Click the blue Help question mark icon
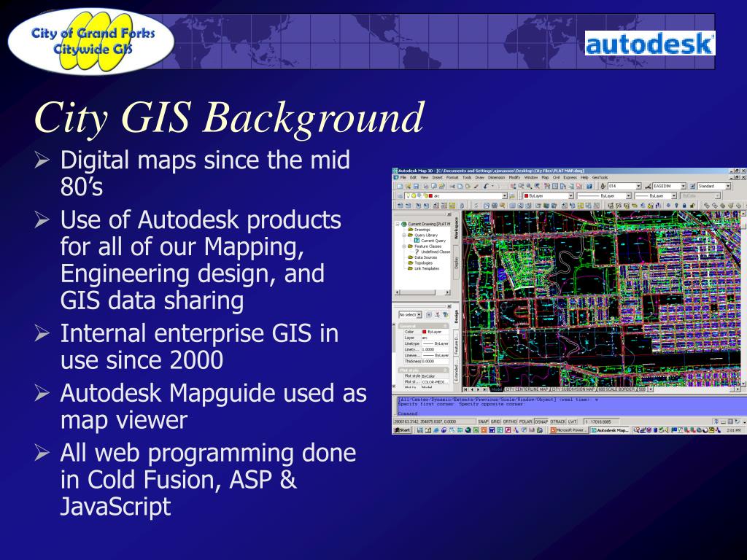 [589, 186]
